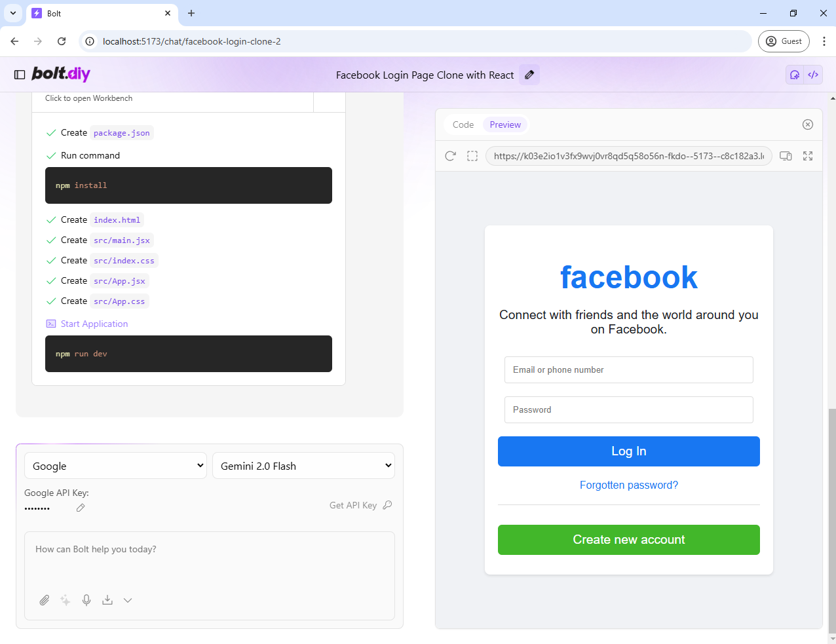Open the Guest profile menu
Viewport: 836px width, 644px height.
point(784,41)
